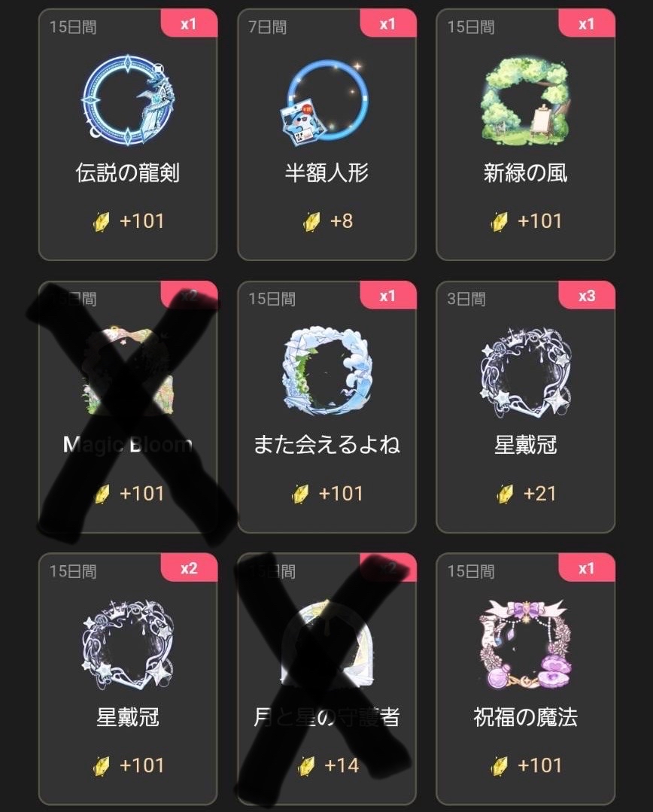The width and height of the screenshot is (653, 812).
Task: Click the yellow crystal icon on また会えるよね card
Action: tap(300, 494)
